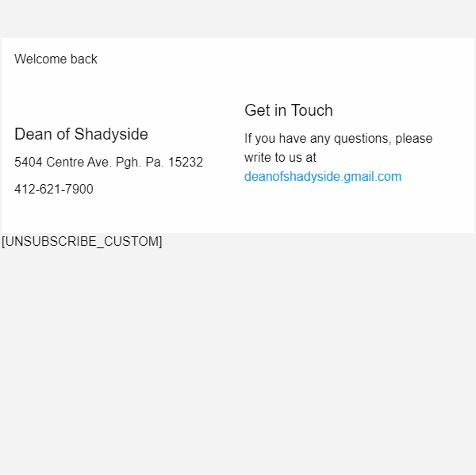Click the word "Shadyside" in the heading

pyautogui.click(x=111, y=134)
